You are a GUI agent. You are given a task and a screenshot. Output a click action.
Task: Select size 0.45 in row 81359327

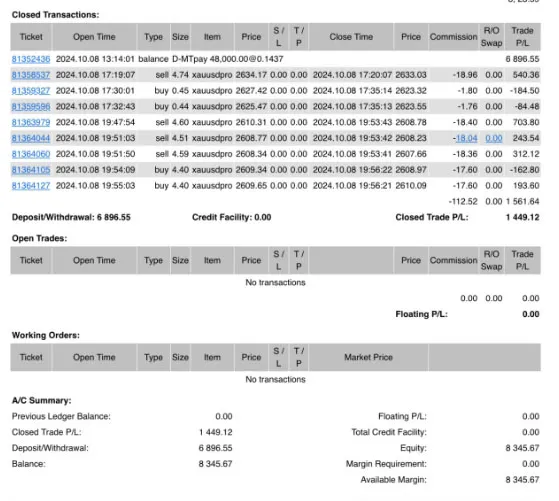click(x=180, y=91)
